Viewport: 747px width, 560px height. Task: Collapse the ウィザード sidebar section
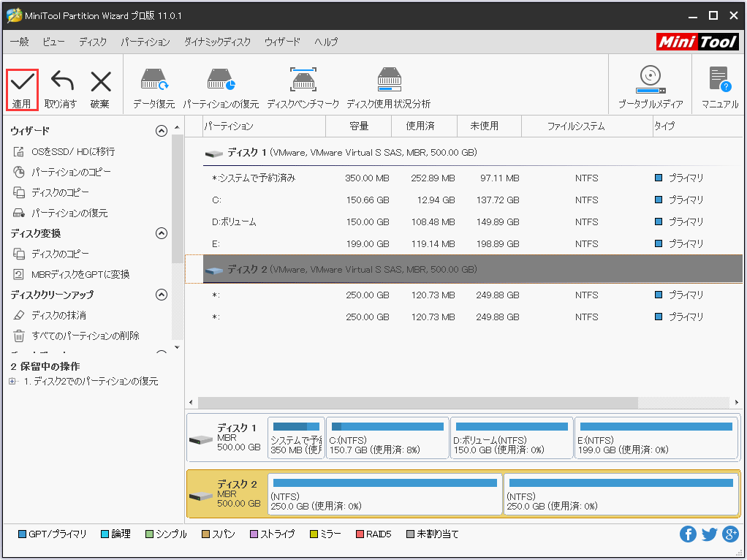pyautogui.click(x=162, y=131)
